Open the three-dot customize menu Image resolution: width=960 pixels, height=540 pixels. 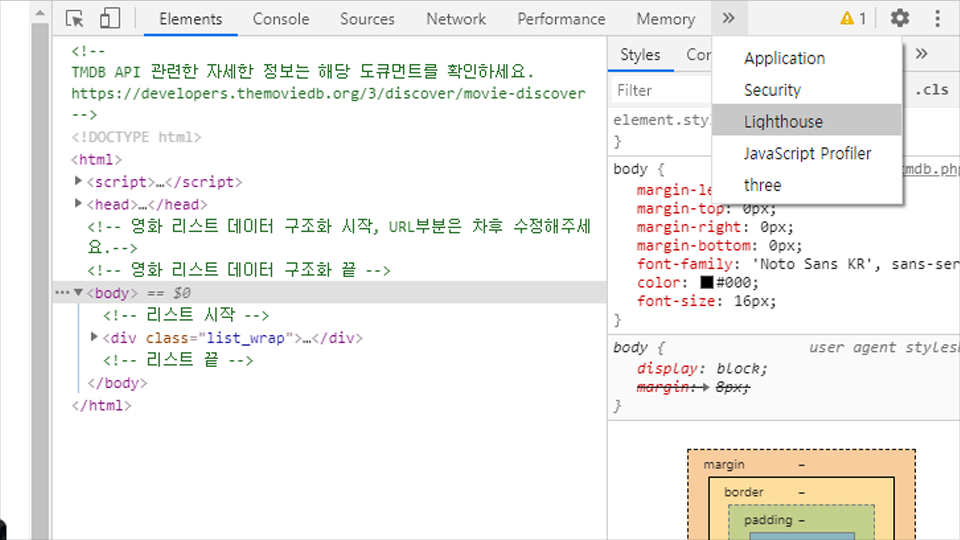[x=937, y=18]
